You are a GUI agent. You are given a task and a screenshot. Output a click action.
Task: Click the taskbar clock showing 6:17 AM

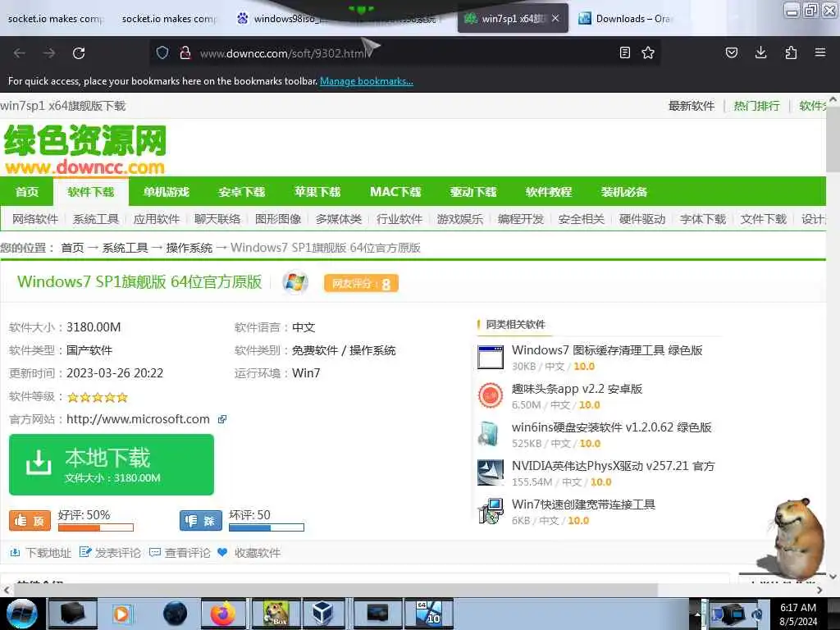click(798, 614)
